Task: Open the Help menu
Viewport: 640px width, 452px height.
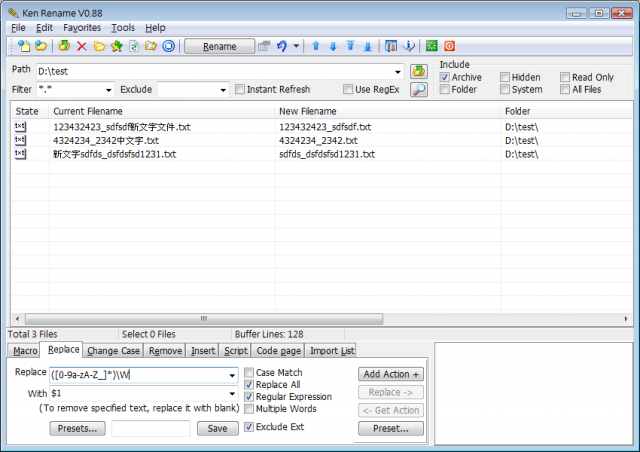Action: [x=155, y=28]
